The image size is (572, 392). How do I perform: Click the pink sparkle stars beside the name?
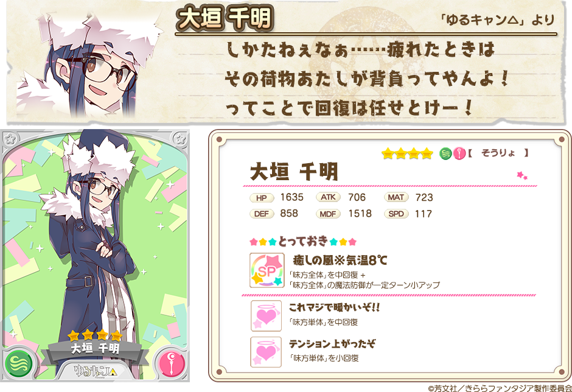pyautogui.click(x=522, y=175)
